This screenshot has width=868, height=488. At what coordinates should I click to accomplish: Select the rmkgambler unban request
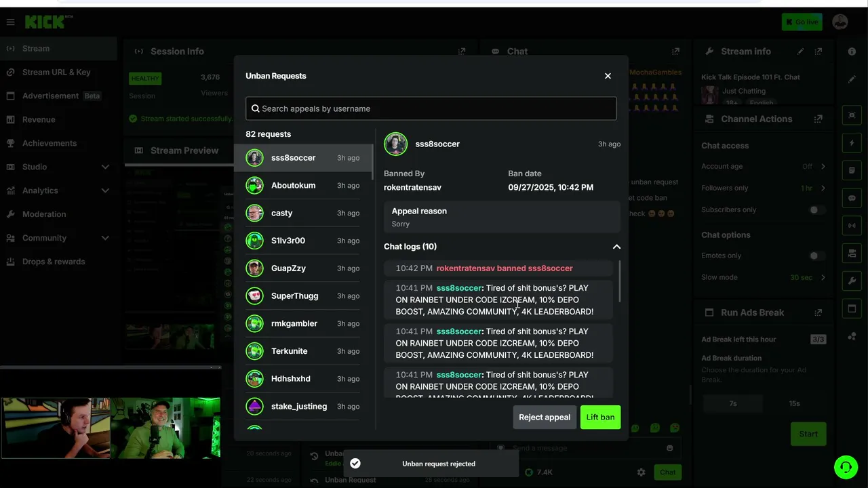tap(303, 324)
